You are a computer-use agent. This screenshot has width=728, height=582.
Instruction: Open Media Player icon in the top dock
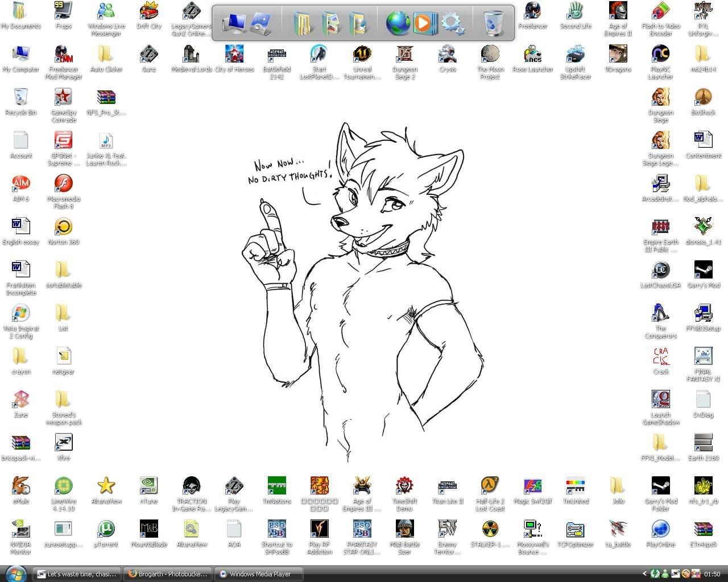point(423,23)
